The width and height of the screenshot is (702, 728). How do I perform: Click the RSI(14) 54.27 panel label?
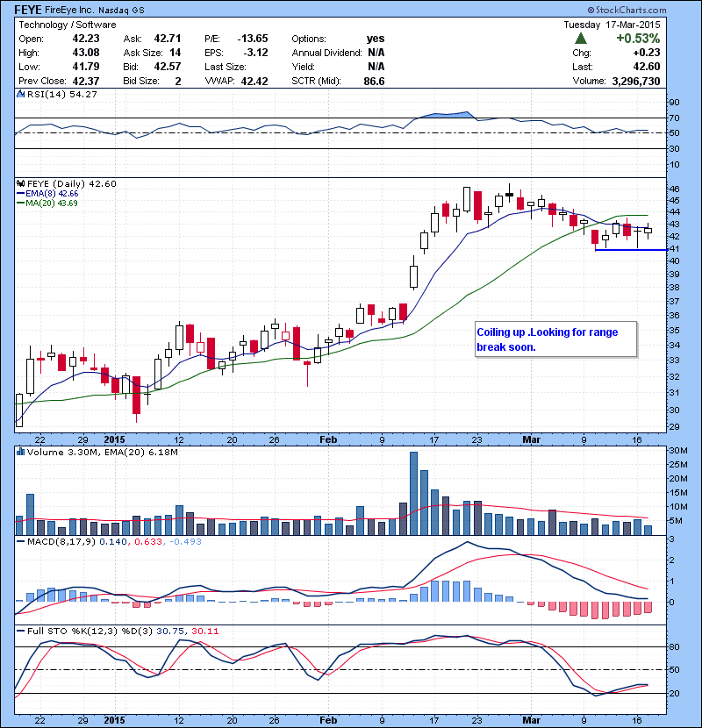pyautogui.click(x=62, y=94)
